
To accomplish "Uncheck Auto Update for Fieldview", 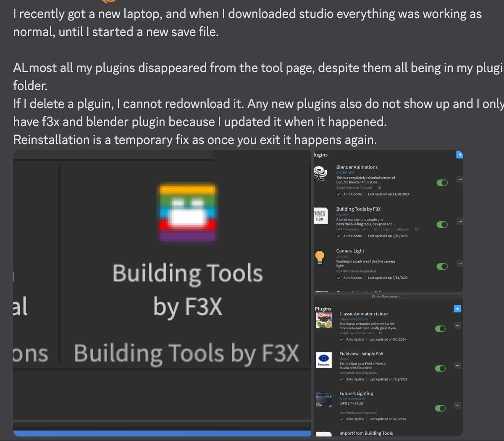I will click(342, 379).
